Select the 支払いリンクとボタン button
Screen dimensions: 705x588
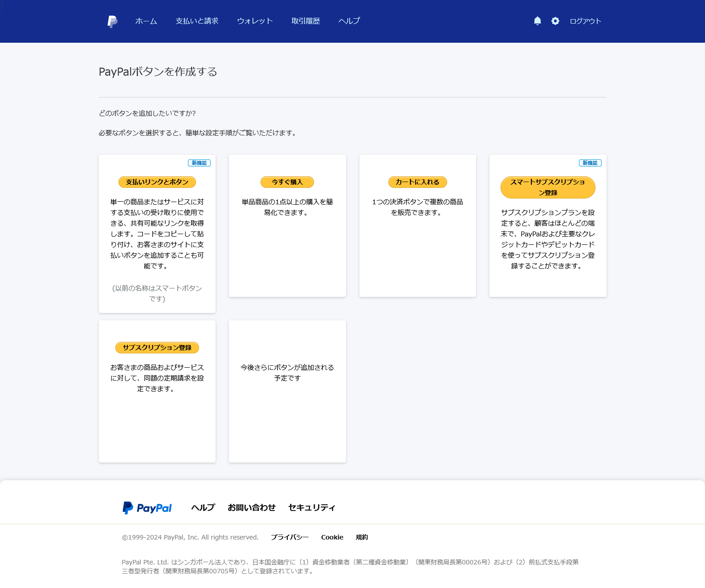click(x=157, y=182)
